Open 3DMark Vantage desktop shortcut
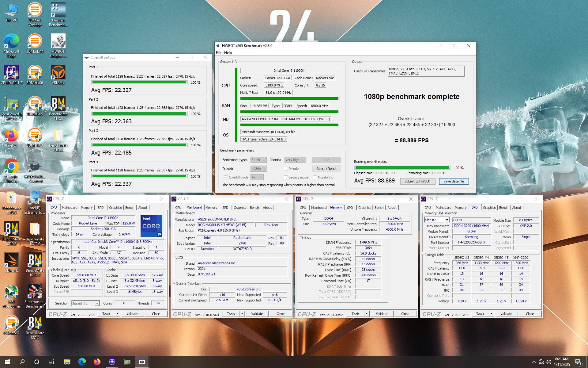Screen dimensions: 588x368 pyautogui.click(x=35, y=14)
